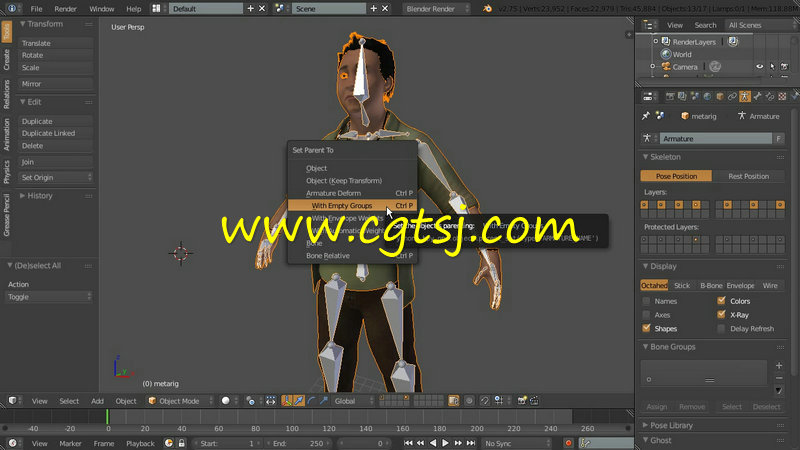The height and width of the screenshot is (450, 800).
Task: Choose With Empty Groups parent option
Action: click(x=353, y=205)
